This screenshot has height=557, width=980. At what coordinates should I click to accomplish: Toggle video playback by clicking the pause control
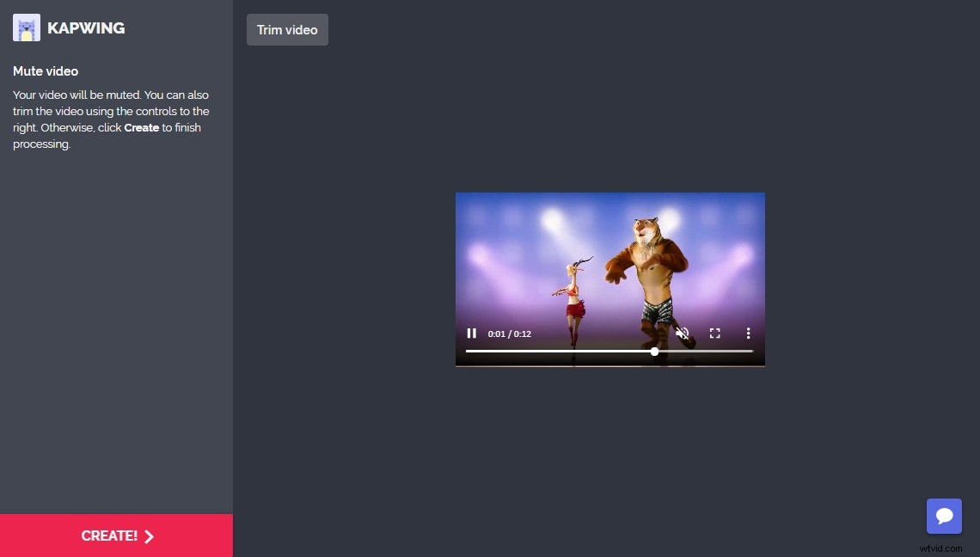click(472, 334)
